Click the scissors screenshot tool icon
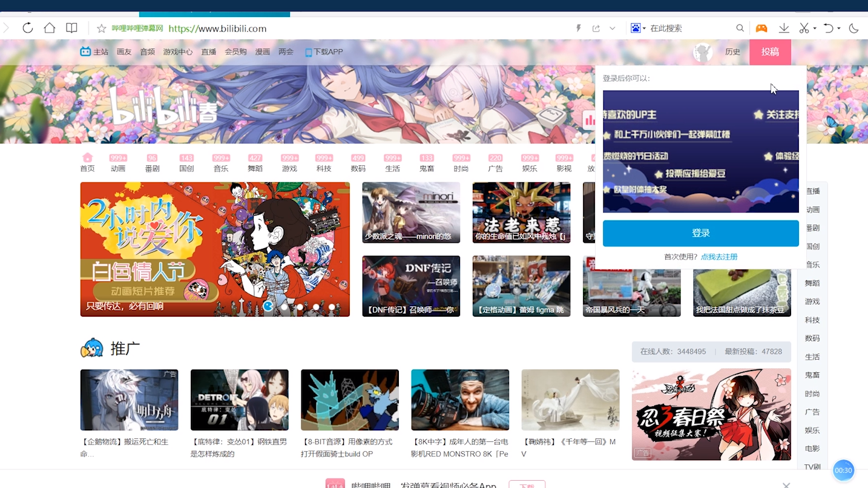The height and width of the screenshot is (488, 868). (x=804, y=28)
